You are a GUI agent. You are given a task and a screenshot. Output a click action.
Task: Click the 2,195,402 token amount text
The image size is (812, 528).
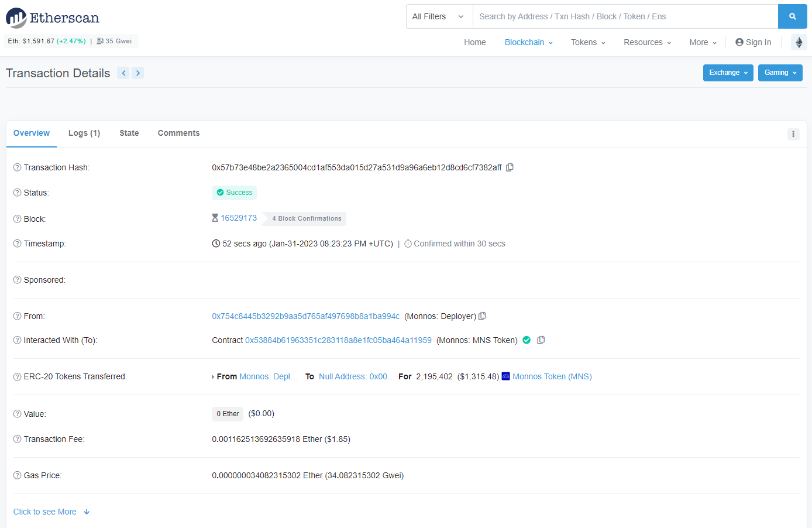[434, 376]
